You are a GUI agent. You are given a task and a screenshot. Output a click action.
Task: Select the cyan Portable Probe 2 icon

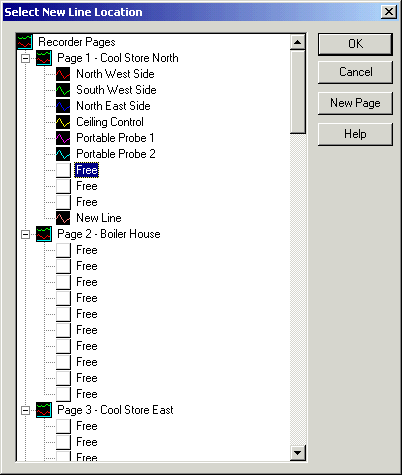coord(63,154)
